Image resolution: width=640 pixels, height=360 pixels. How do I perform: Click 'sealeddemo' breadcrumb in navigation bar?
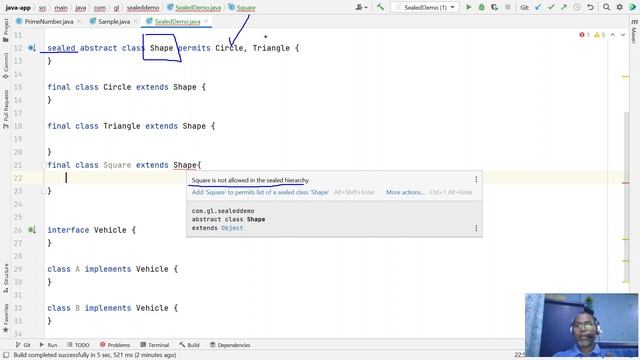click(x=143, y=7)
